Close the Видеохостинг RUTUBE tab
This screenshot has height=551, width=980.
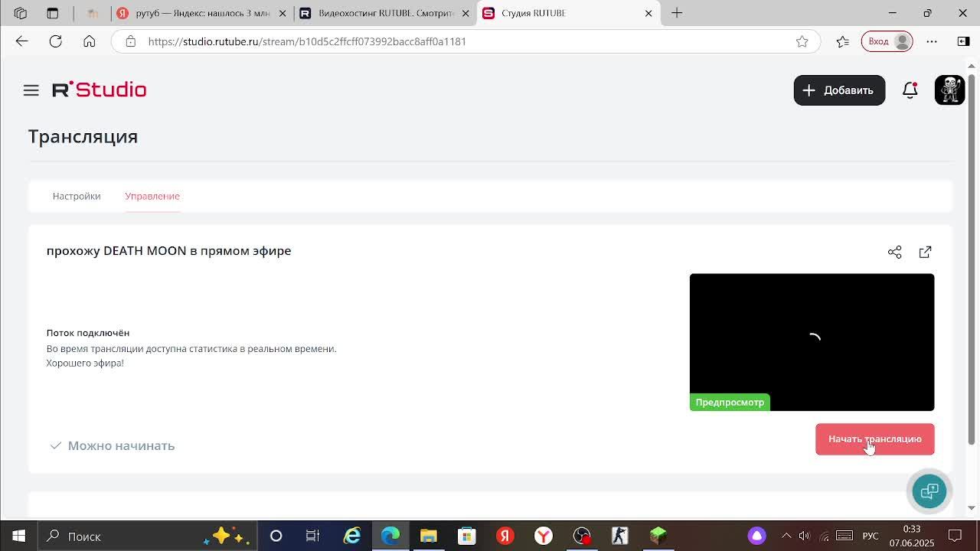465,13
